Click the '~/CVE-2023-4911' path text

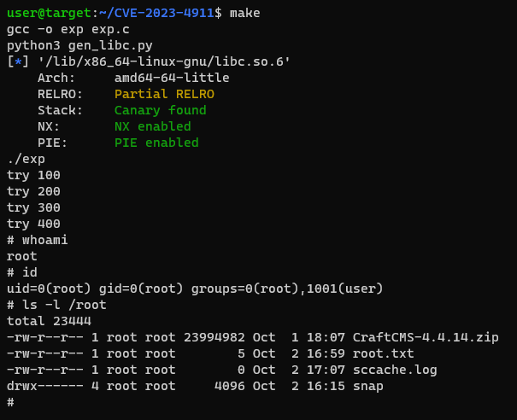pyautogui.click(x=156, y=13)
